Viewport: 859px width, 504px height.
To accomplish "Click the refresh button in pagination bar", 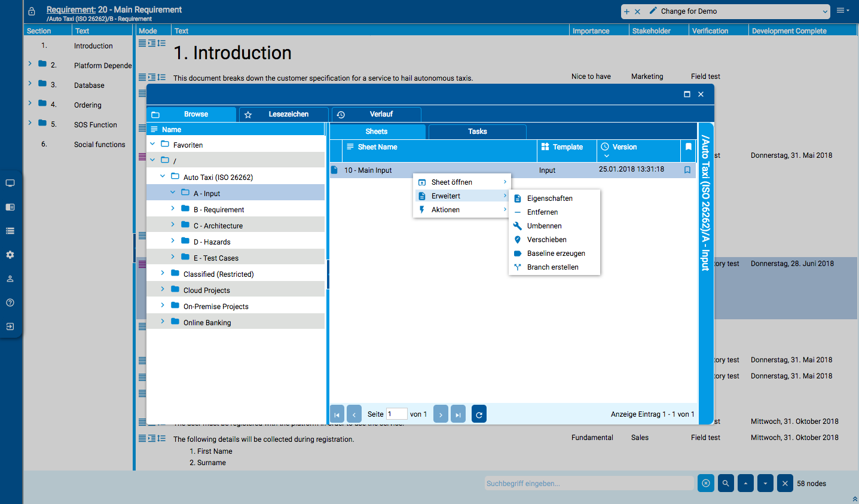I will click(x=479, y=414).
